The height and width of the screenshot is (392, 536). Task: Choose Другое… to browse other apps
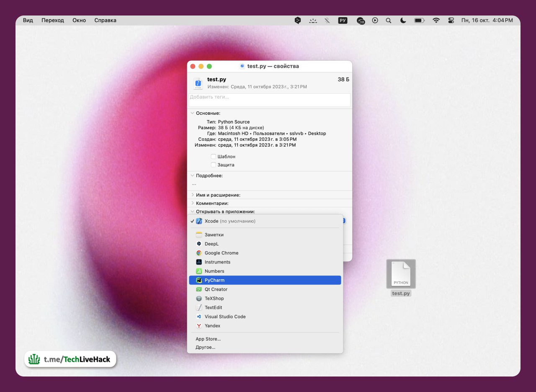(265, 348)
